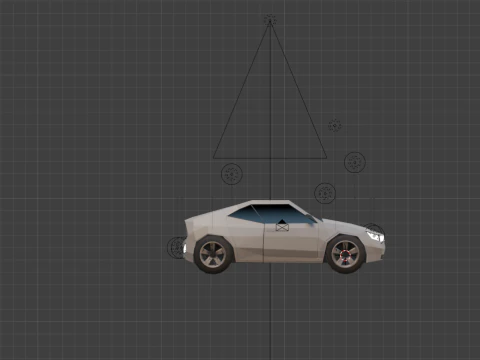480x360 pixels.
Task: Select the small light right of the cone
Action: pyautogui.click(x=334, y=126)
